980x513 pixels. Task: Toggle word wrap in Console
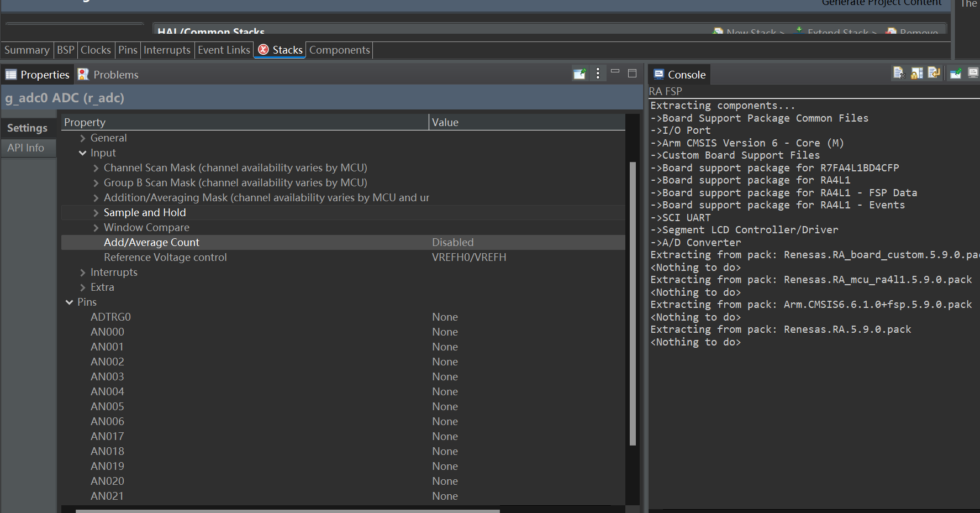point(934,73)
